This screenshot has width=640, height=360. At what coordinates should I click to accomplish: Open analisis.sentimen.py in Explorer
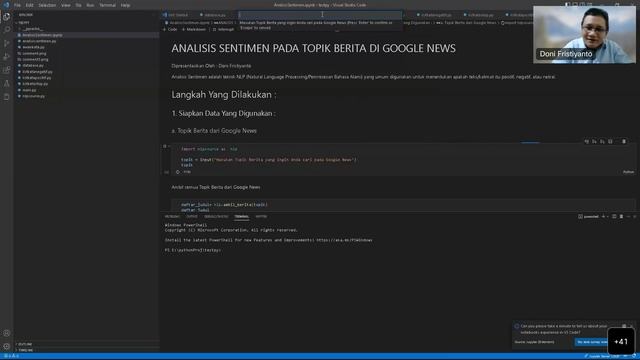[x=39, y=41]
